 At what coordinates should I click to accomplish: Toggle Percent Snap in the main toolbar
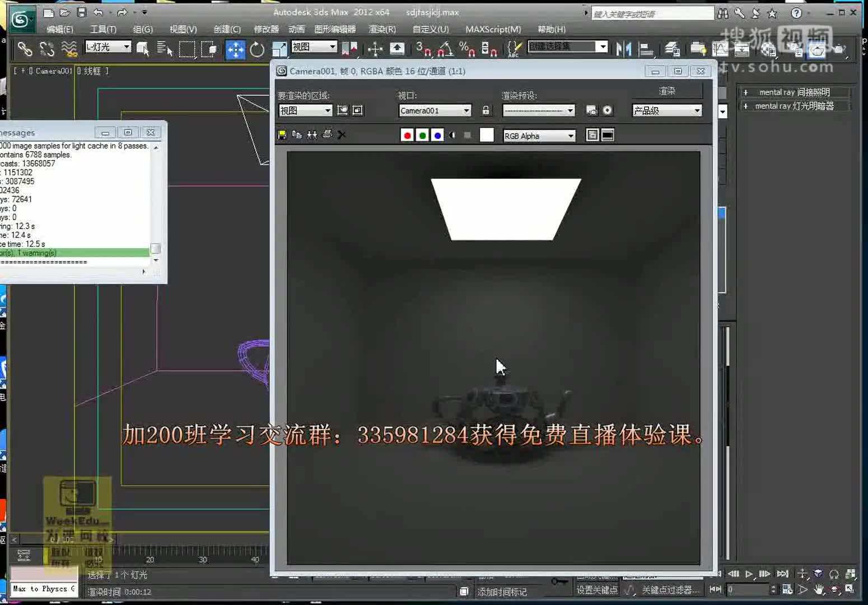(466, 49)
